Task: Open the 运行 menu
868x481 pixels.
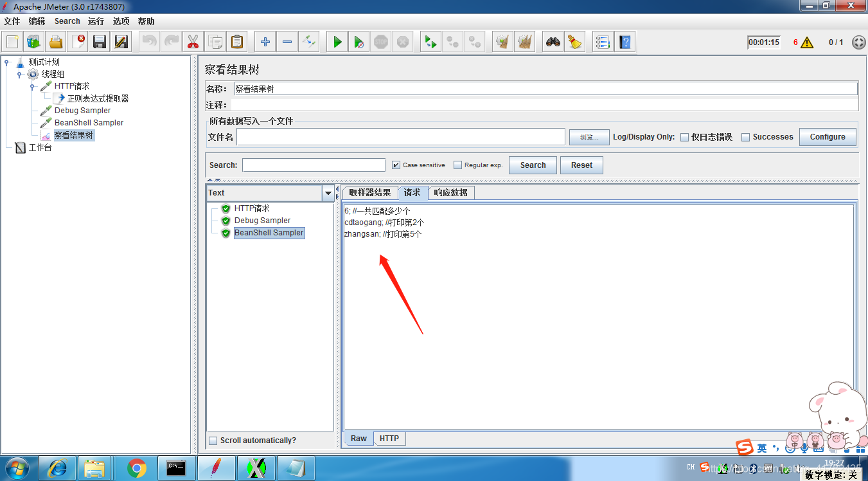Action: click(96, 21)
